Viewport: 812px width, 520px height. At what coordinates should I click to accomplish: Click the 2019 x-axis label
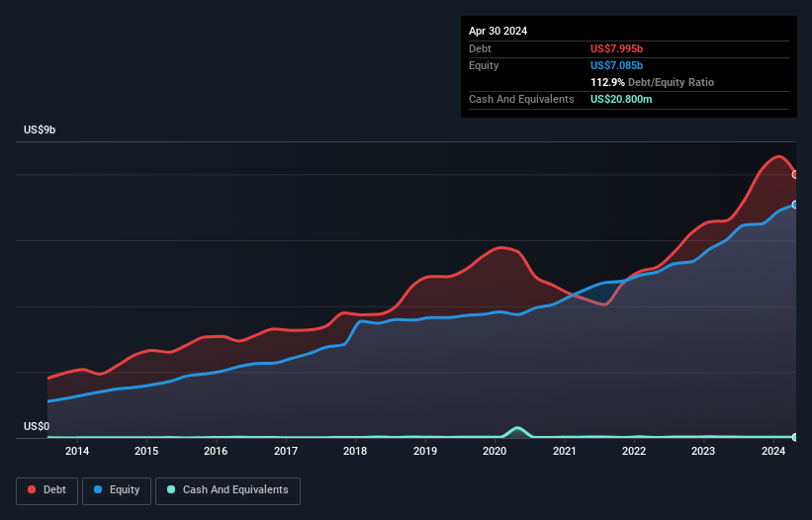(425, 451)
